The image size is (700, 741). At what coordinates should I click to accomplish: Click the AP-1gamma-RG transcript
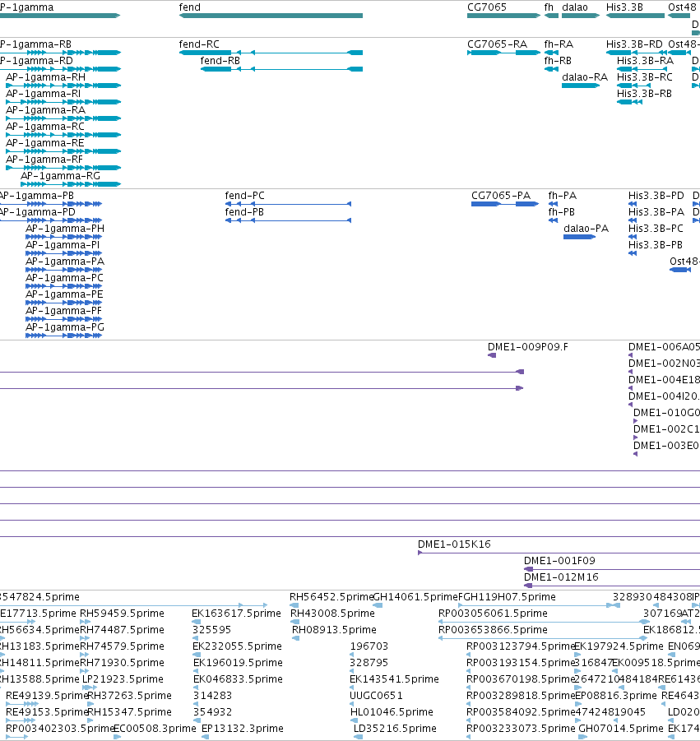(x=71, y=184)
